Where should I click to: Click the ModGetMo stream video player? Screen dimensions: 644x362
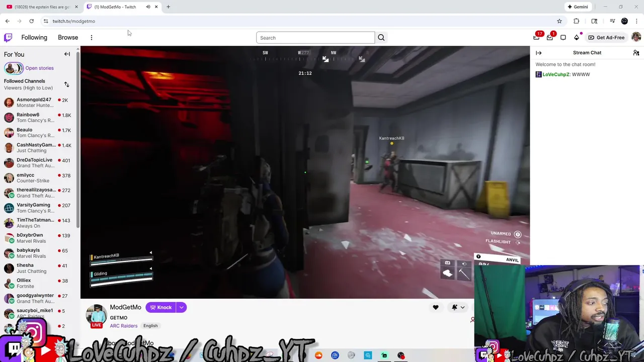[305, 172]
